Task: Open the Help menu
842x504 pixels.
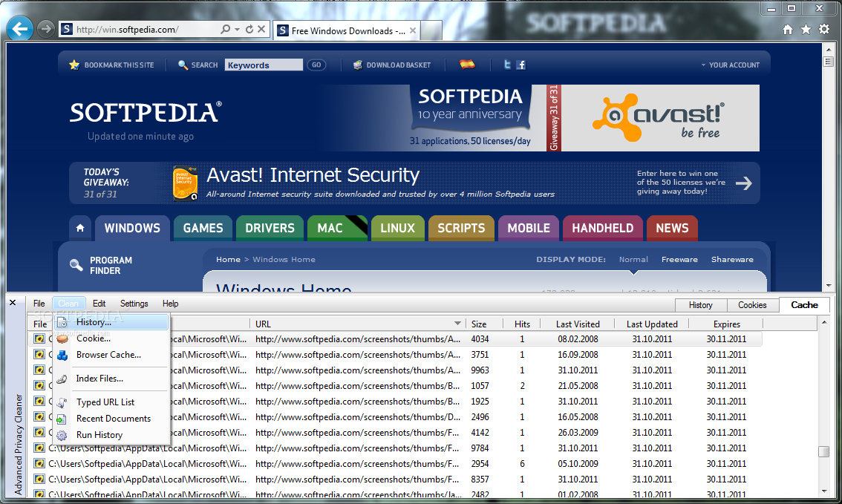Action: [170, 304]
